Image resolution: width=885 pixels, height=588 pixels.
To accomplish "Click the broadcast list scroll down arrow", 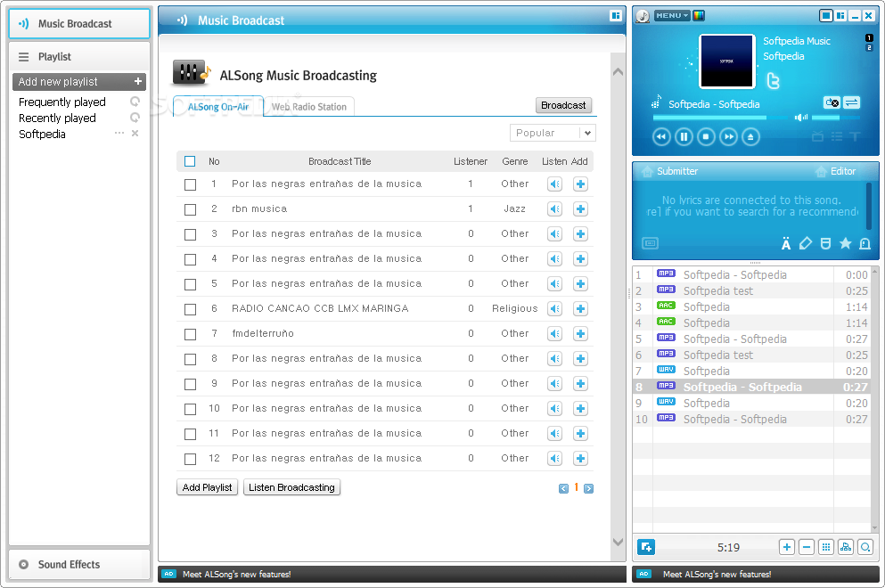I will point(618,542).
